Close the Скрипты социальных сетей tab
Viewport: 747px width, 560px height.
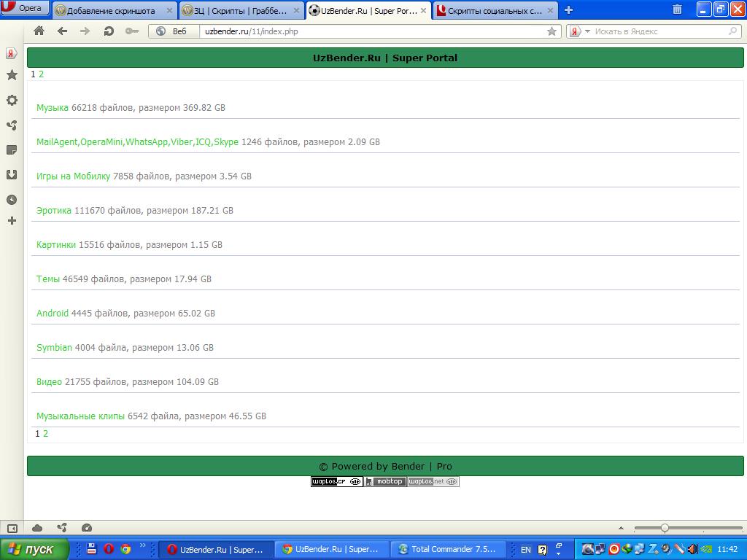[x=551, y=10]
